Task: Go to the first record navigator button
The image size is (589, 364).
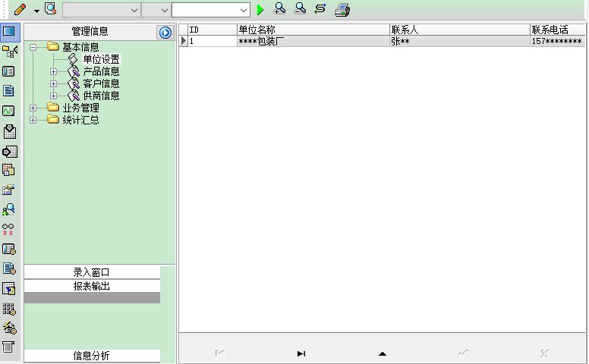Action: pos(220,353)
